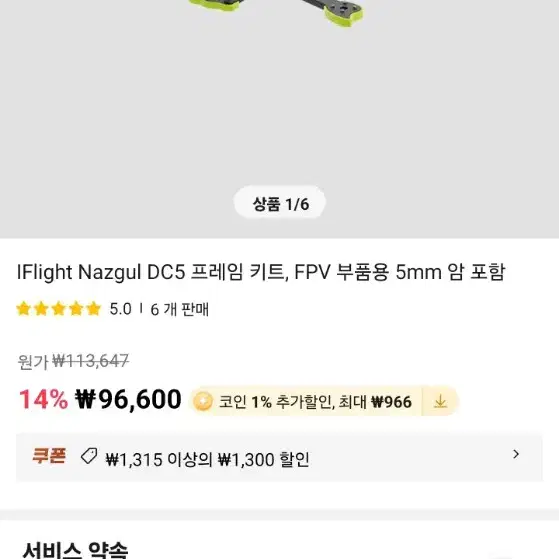The height and width of the screenshot is (559, 559).
Task: Click the current price ₩96,600
Action: (x=128, y=400)
